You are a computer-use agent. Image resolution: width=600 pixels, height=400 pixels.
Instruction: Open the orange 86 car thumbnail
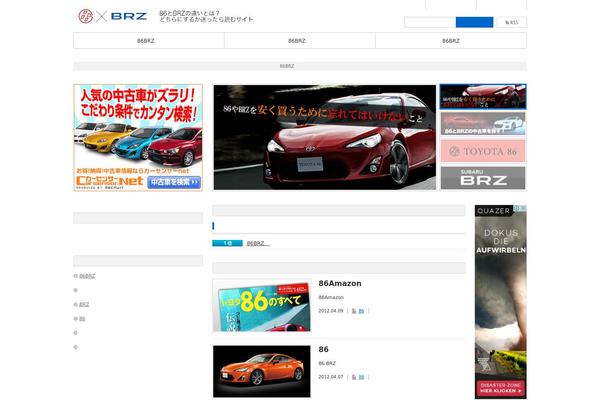(x=262, y=371)
